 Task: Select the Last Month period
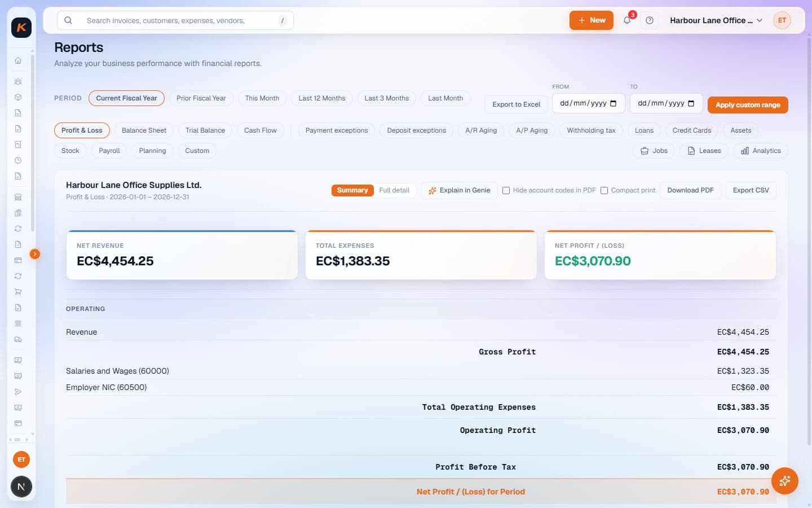click(445, 98)
